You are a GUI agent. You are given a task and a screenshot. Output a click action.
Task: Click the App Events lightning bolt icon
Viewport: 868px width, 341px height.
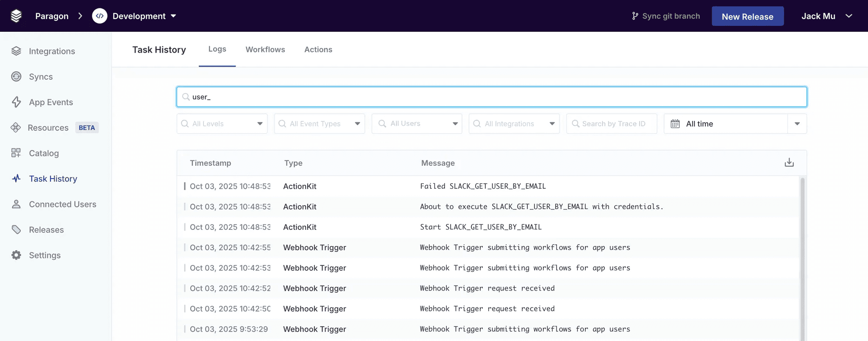coord(16,102)
